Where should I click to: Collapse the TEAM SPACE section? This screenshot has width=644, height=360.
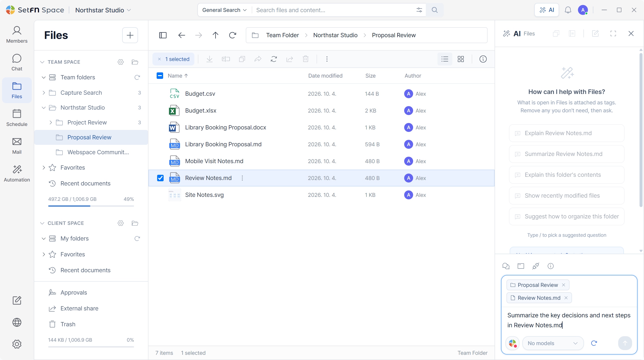pyautogui.click(x=42, y=62)
